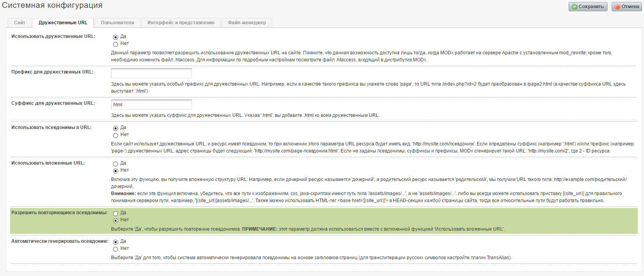
Task: Select Да for using friendly URLs
Action: pos(115,37)
